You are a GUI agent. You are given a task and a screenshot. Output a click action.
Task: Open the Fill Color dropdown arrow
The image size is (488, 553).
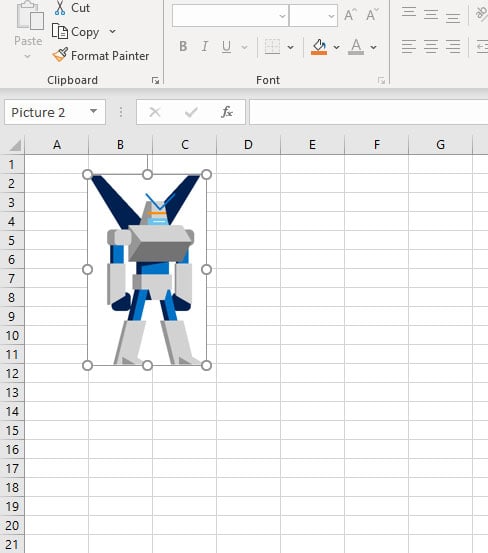pyautogui.click(x=336, y=47)
